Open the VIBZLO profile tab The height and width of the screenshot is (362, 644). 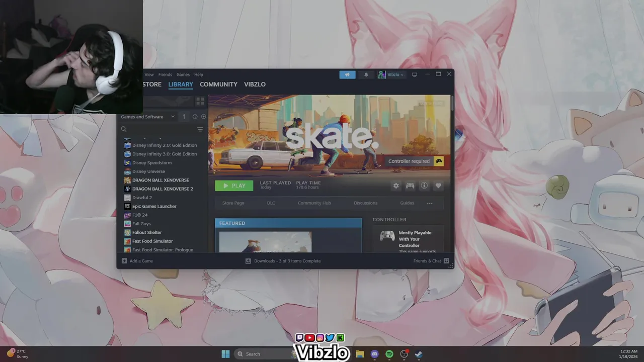tap(255, 84)
